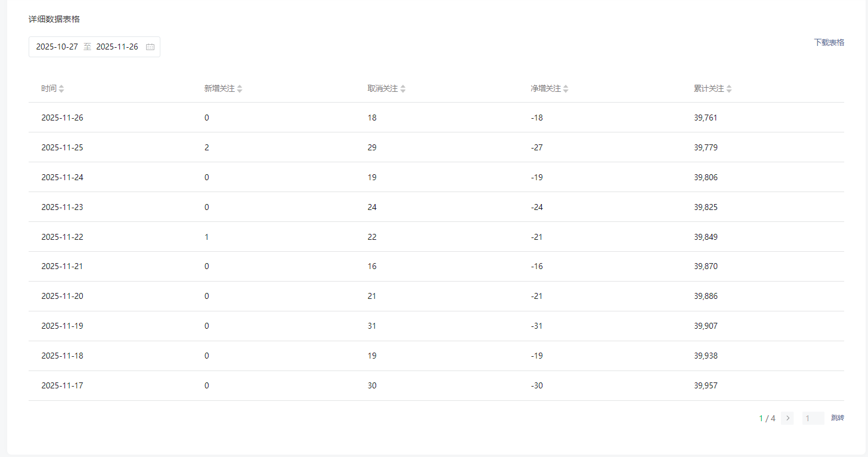The width and height of the screenshot is (868, 457).
Task: Click 下载表格 to download the table
Action: tap(829, 42)
